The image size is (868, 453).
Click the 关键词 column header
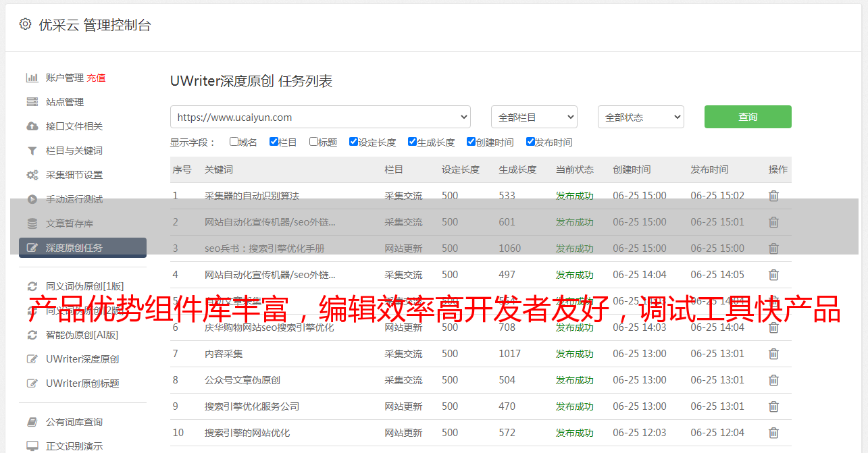pyautogui.click(x=219, y=169)
